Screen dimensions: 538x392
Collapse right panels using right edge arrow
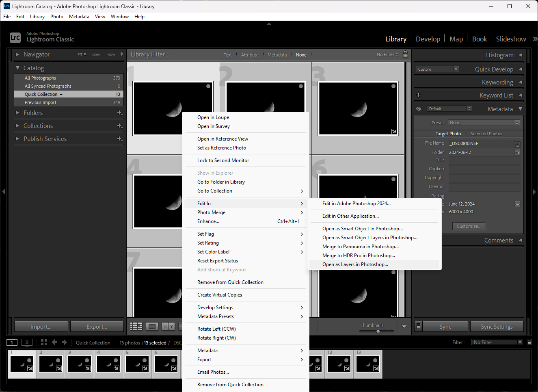tap(535, 191)
